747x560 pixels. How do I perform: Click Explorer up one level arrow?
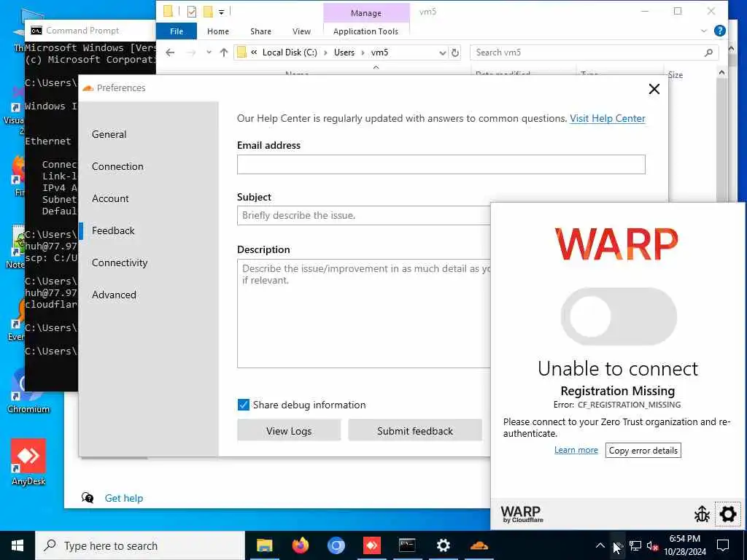(x=224, y=52)
